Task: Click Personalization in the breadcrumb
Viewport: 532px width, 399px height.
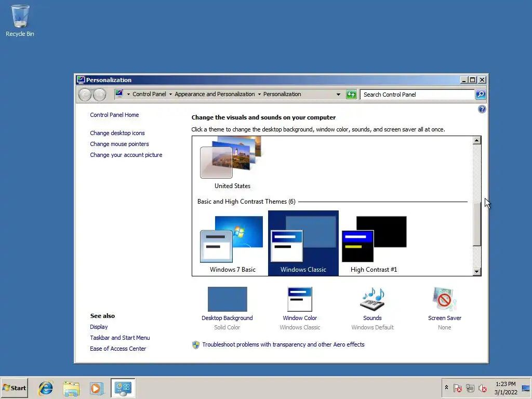Action: 282,94
